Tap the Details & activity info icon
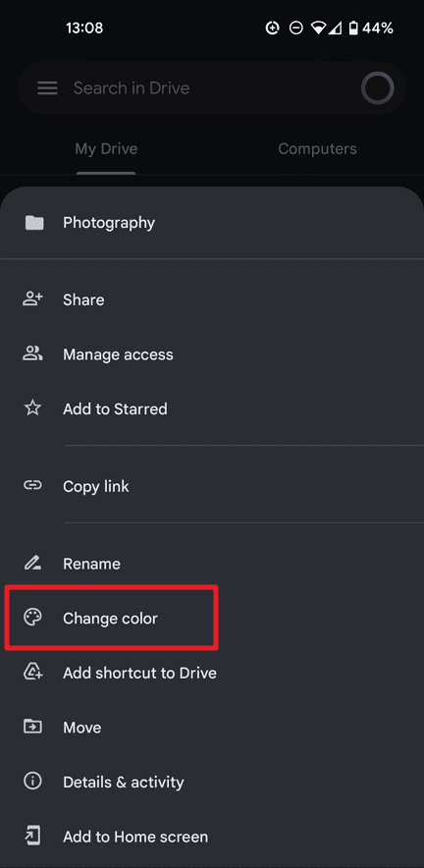Image resolution: width=424 pixels, height=868 pixels. (x=32, y=781)
